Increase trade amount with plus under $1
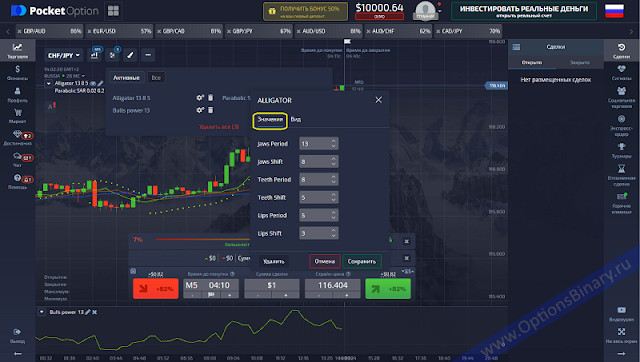The height and width of the screenshot is (362, 640). pyautogui.click(x=285, y=295)
